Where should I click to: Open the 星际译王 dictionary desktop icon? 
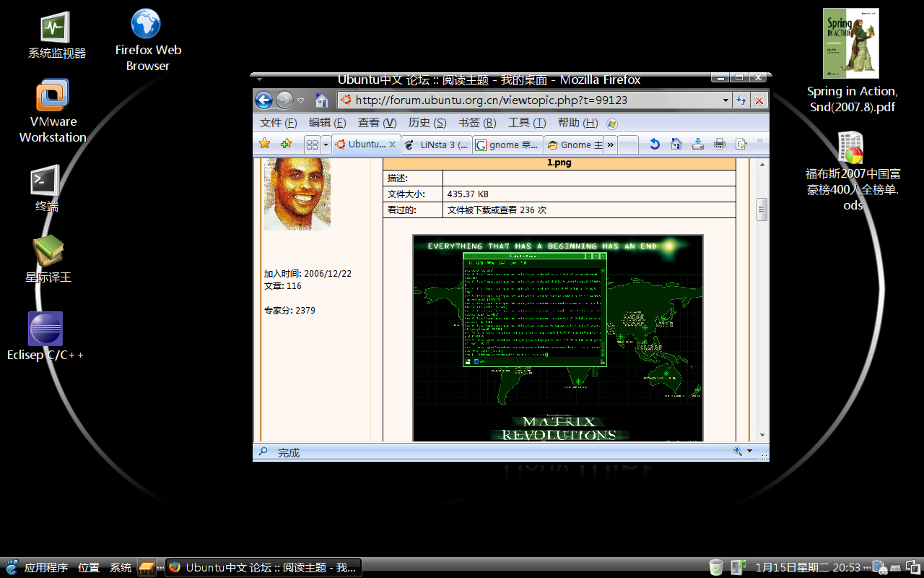48,259
